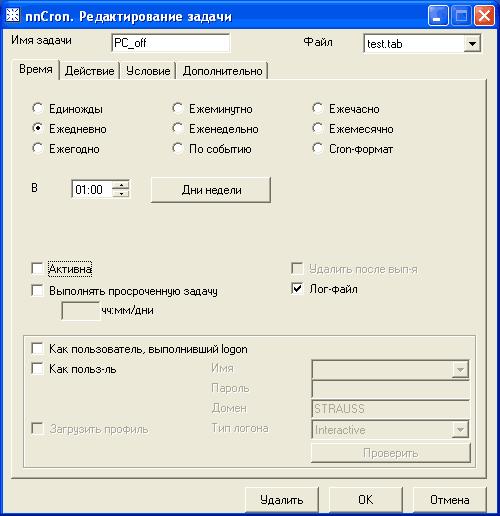This screenshot has height=516, width=500.
Task: Decrease time with spinner down arrow
Action: (x=121, y=194)
